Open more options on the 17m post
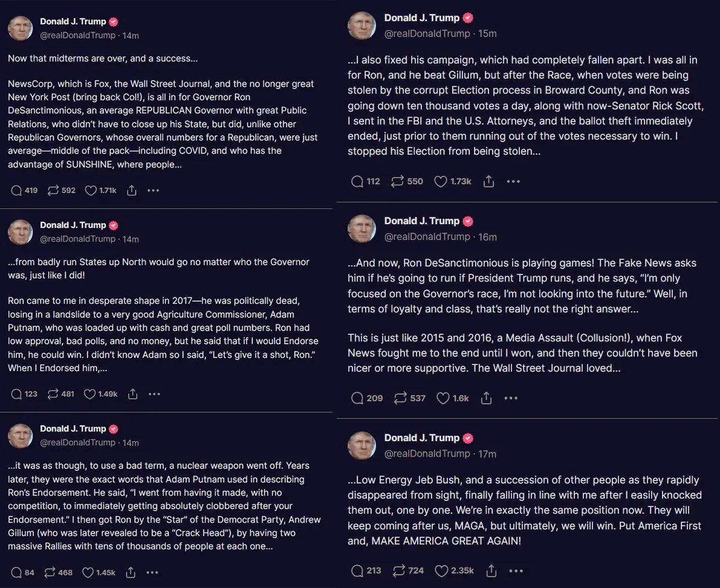Viewport: 720px width, 588px height. pos(516,570)
